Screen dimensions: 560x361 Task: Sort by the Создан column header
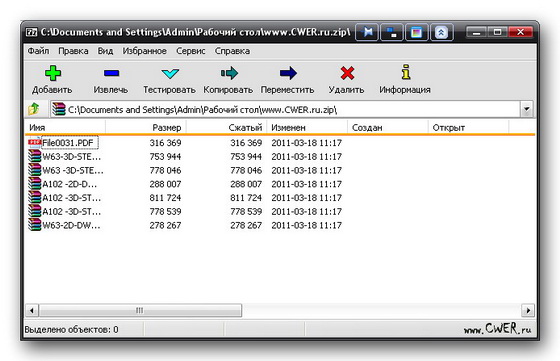click(388, 127)
